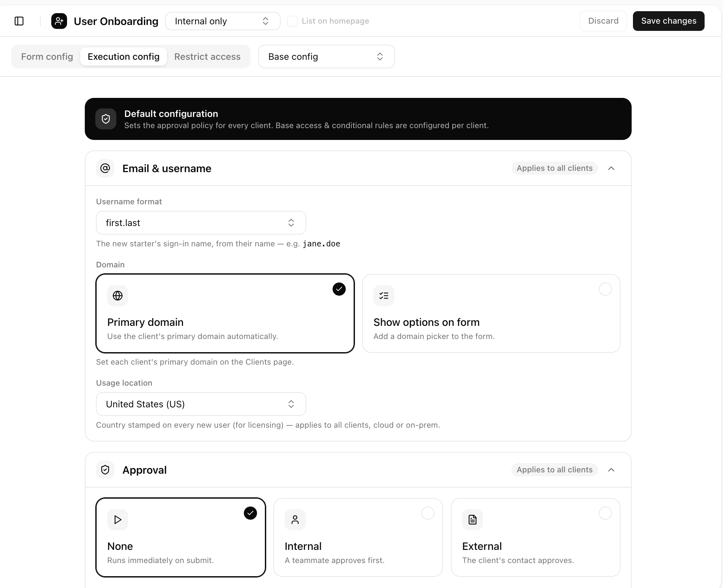This screenshot has width=723, height=588.
Task: Click the User Onboarding person-plus icon
Action: (x=59, y=21)
